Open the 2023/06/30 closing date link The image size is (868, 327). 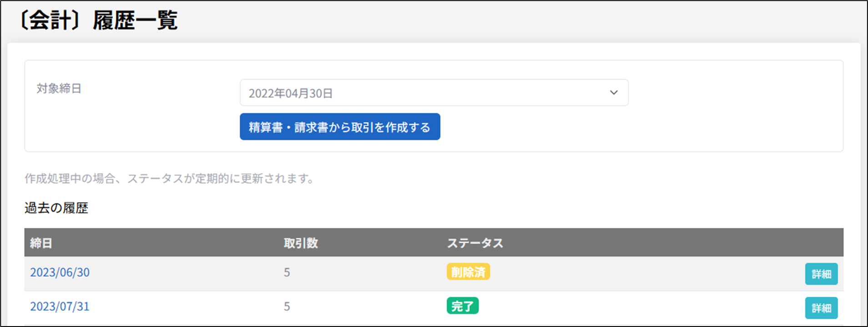click(x=60, y=272)
